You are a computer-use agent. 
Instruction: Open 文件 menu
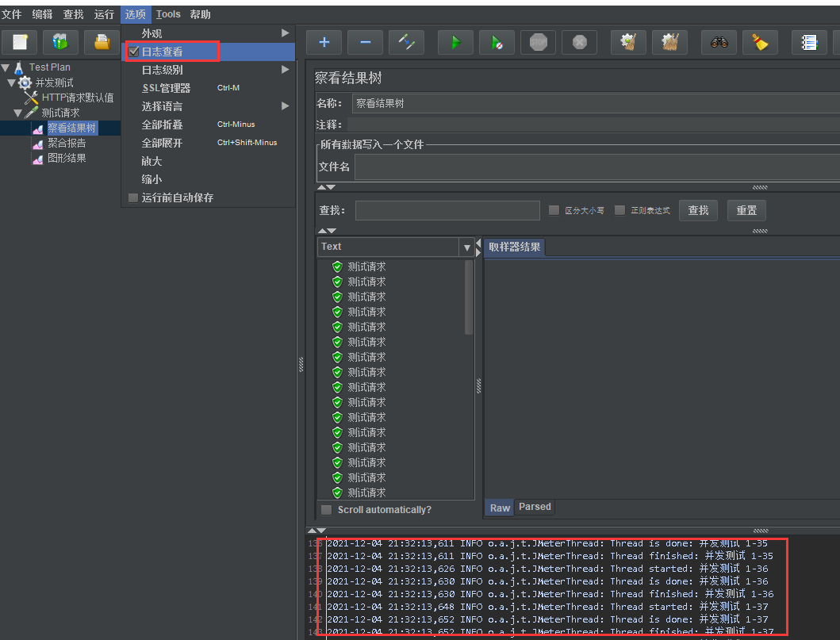click(x=12, y=14)
